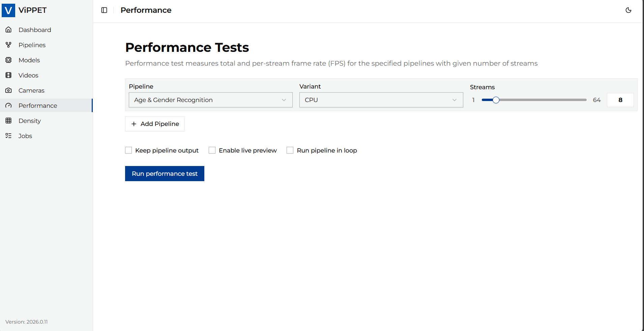The width and height of the screenshot is (644, 331).
Task: Click Add Pipeline button
Action: pos(155,124)
